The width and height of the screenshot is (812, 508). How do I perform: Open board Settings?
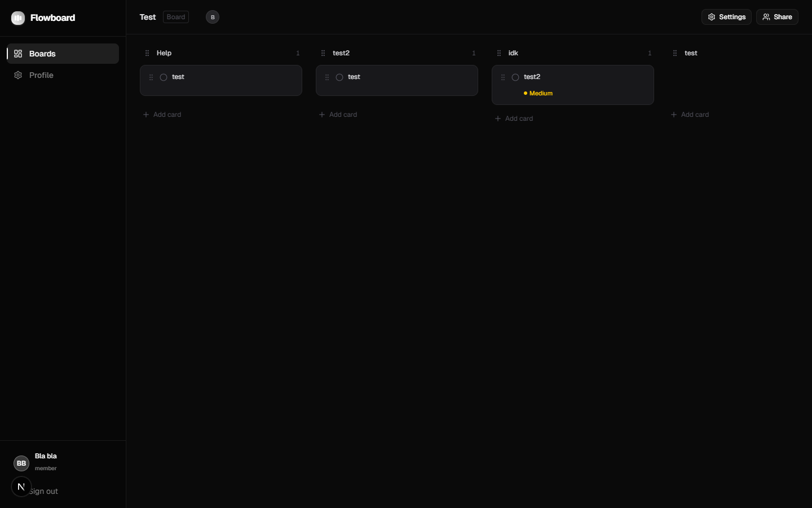726,17
